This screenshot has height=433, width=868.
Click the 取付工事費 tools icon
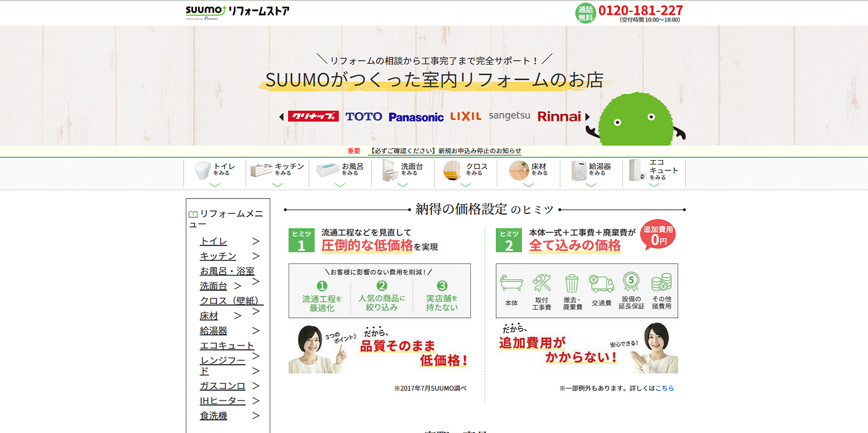coord(541,283)
